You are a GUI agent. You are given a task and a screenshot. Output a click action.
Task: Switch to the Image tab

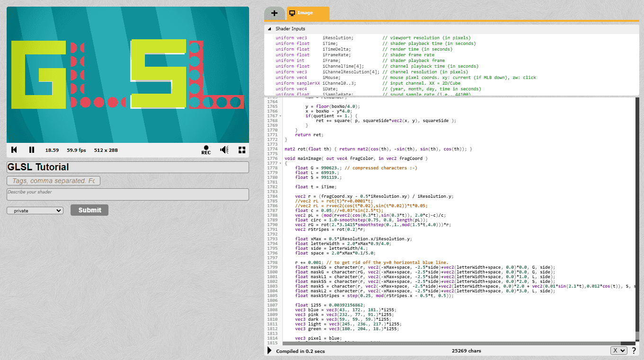click(307, 13)
